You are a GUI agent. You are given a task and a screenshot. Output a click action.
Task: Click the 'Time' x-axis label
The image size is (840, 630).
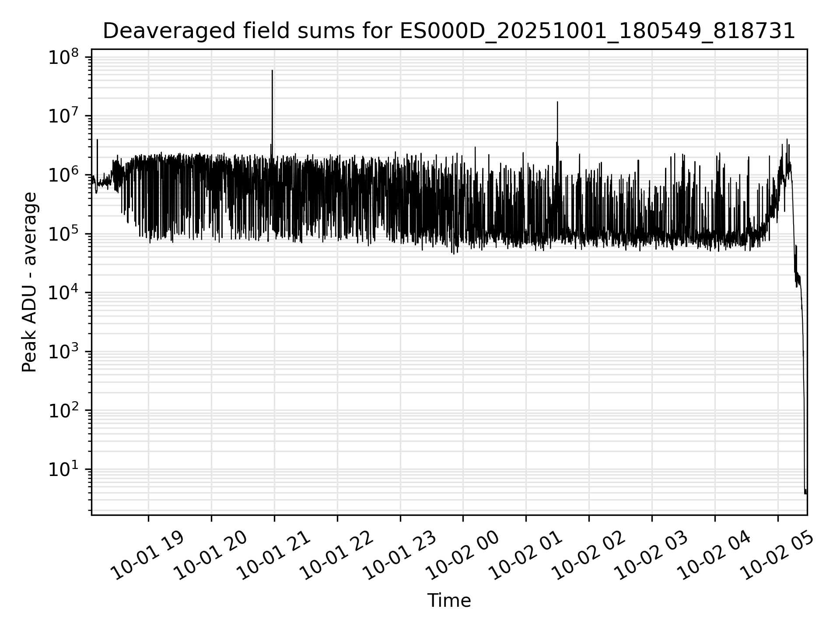point(449,601)
